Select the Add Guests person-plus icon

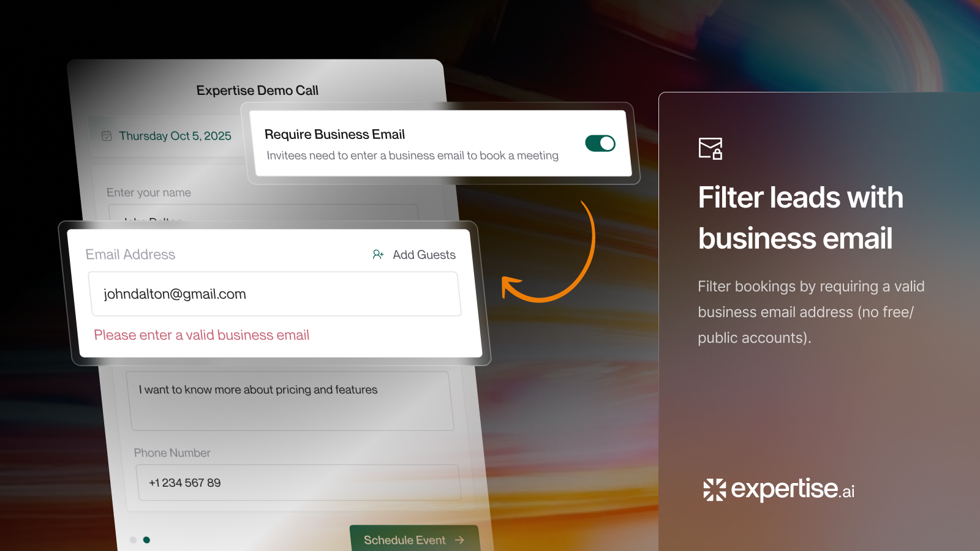(x=377, y=255)
